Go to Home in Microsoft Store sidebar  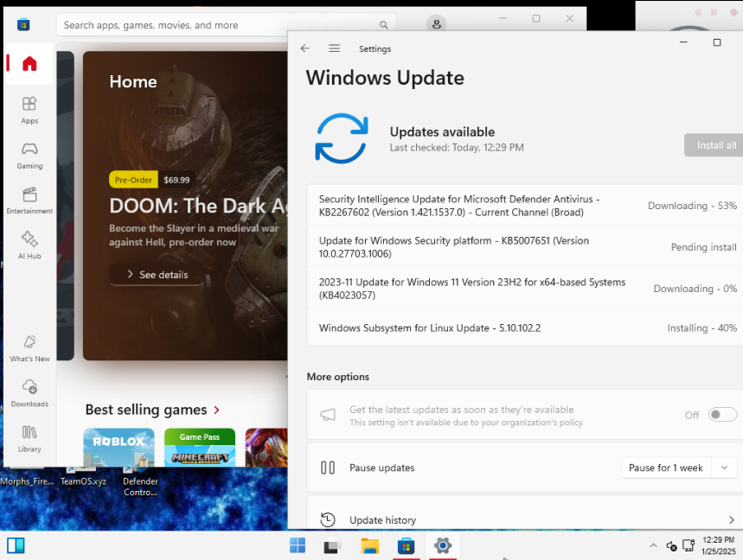(29, 63)
